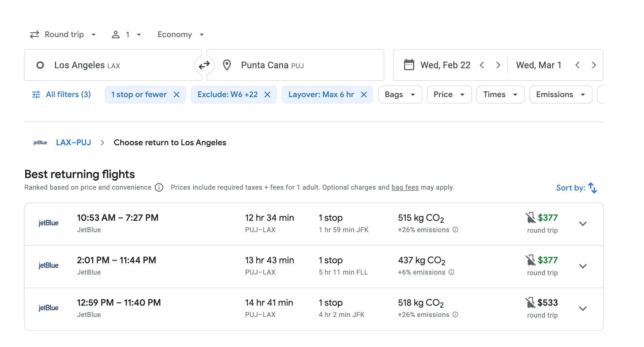This screenshot has width=644, height=347.
Task: Clear the 'Layover: Max 6 hr' filter
Action: point(364,95)
